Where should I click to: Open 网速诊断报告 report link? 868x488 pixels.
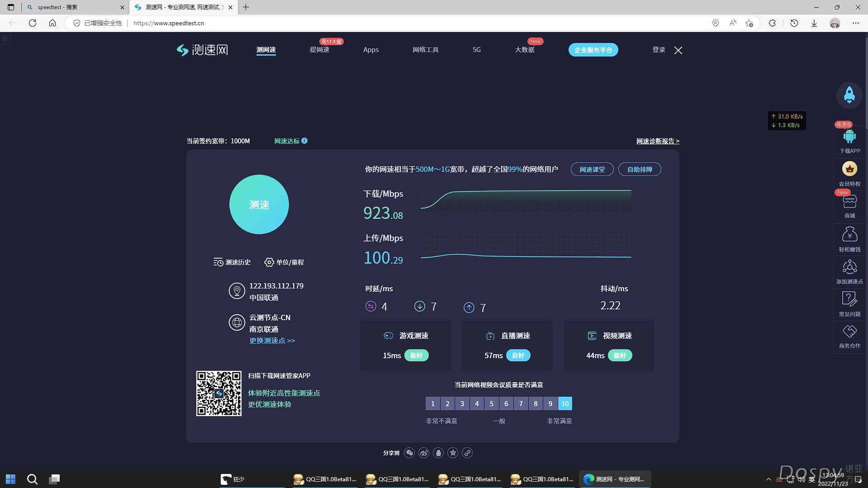[x=657, y=141]
